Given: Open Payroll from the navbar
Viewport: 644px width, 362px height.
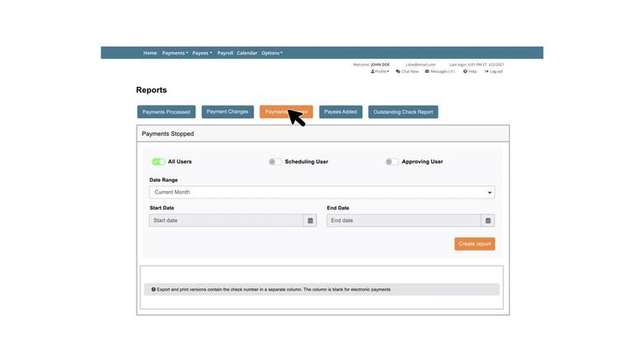Looking at the screenshot, I should point(225,53).
